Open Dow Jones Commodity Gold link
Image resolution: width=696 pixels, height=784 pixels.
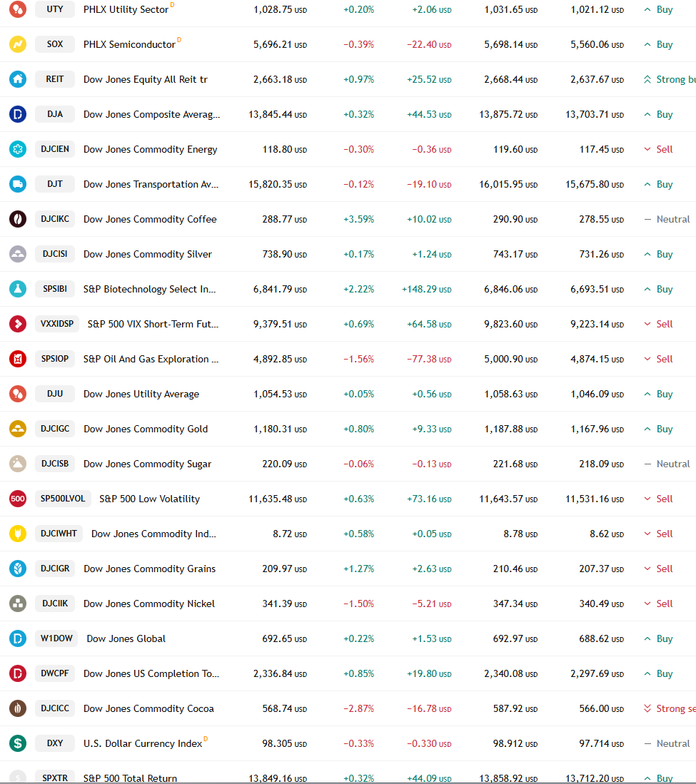[146, 429]
